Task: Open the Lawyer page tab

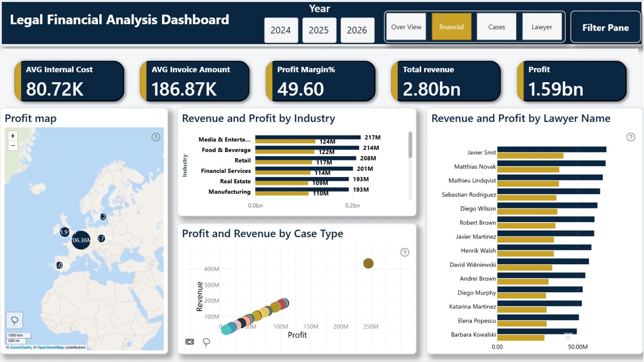Action: 542,27
